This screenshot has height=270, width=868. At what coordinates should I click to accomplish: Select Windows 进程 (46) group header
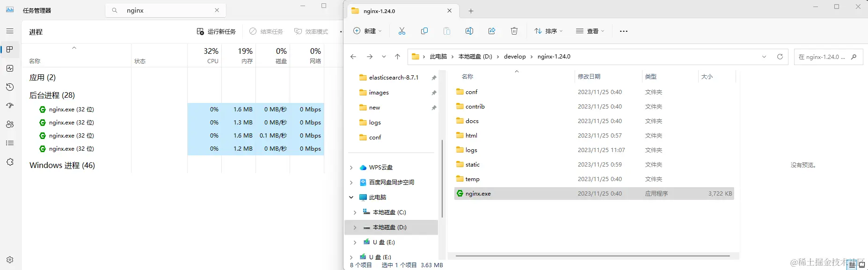pos(62,166)
